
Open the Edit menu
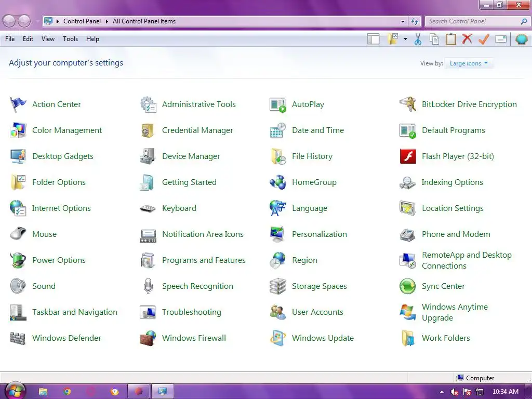(x=28, y=39)
